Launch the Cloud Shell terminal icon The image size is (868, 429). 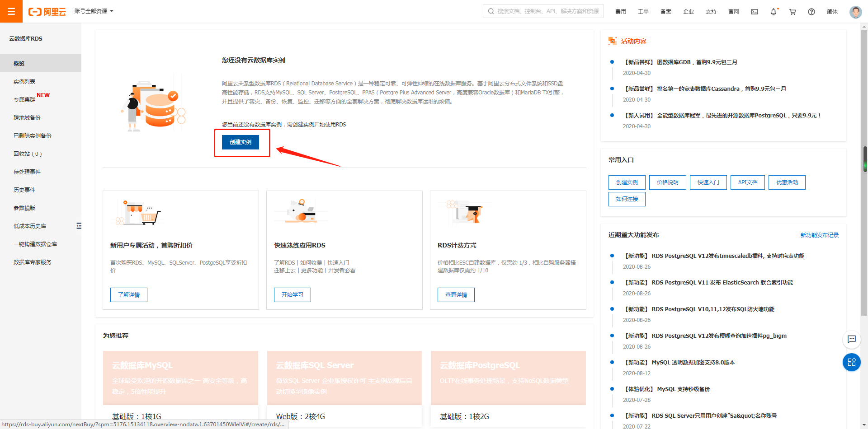coord(755,12)
